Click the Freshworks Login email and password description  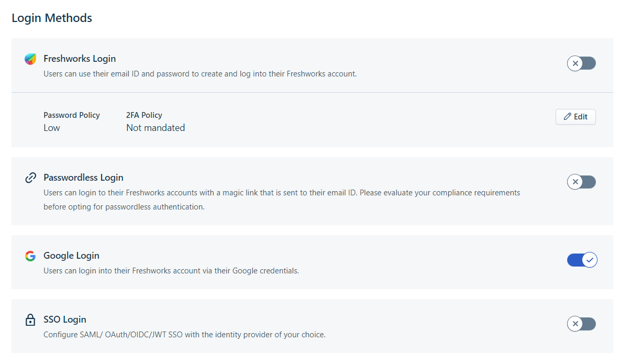pos(200,74)
